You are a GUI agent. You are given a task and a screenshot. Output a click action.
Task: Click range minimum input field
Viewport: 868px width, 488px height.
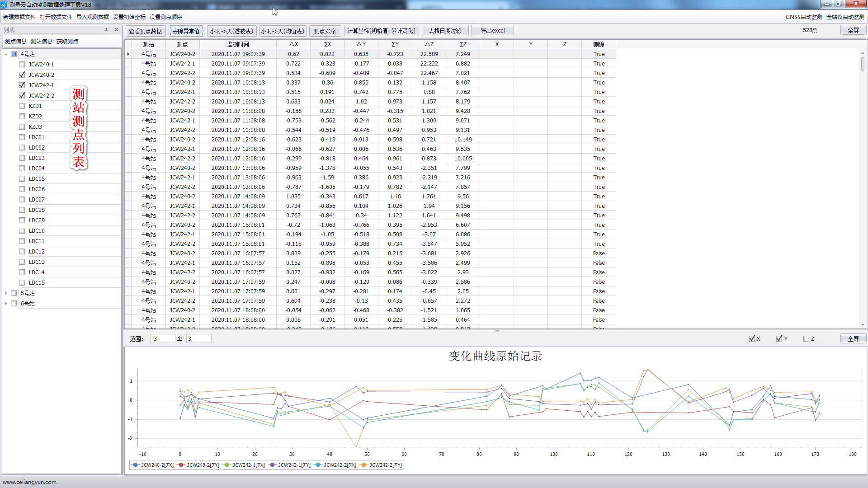162,339
